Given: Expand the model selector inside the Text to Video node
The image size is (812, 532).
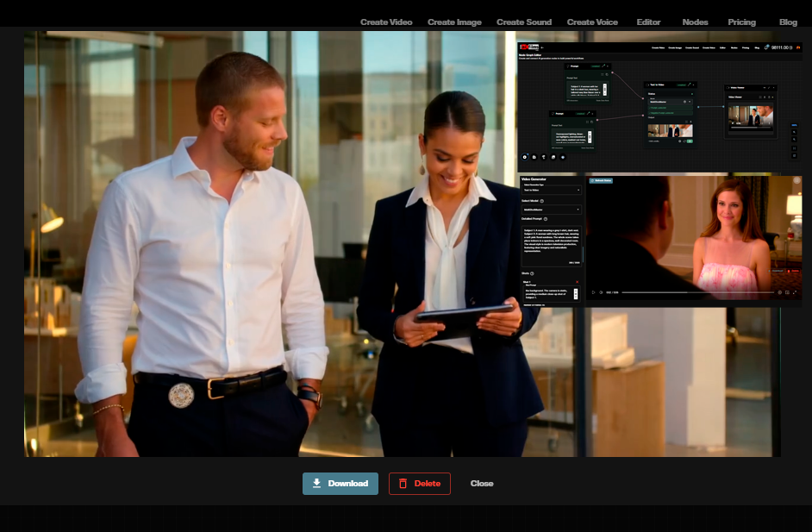Looking at the screenshot, I should click(690, 101).
